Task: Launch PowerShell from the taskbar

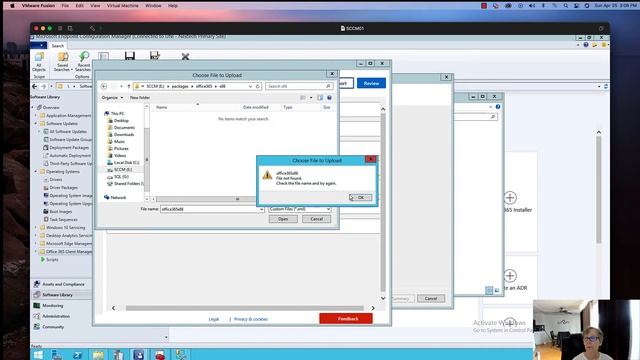Action: coord(78,355)
